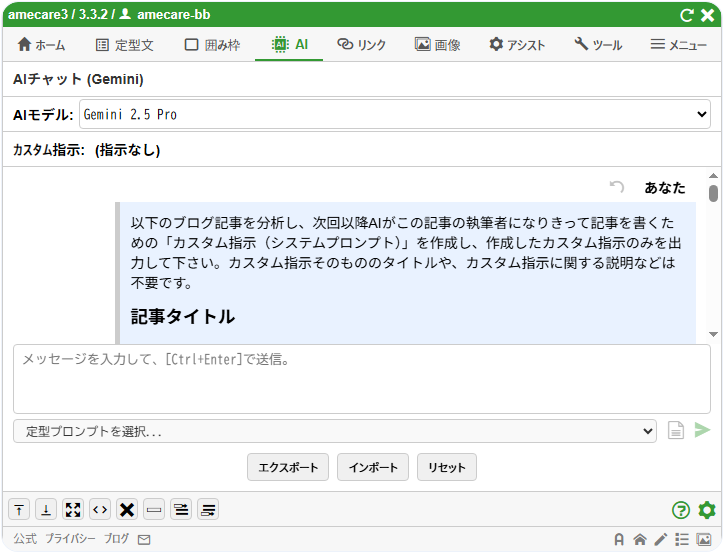Open settings via the green gear icon

coord(707,510)
